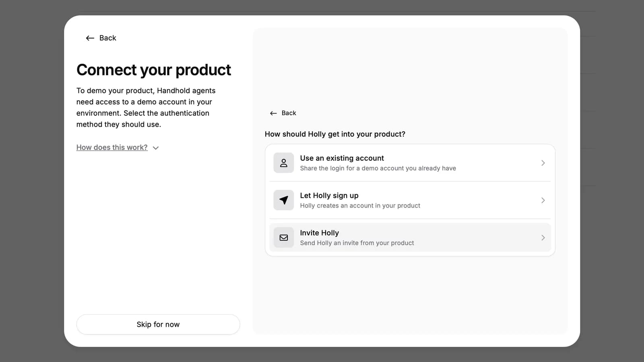Select Let Holly sign up title
Screen dimensions: 644x362
pyautogui.click(x=329, y=195)
